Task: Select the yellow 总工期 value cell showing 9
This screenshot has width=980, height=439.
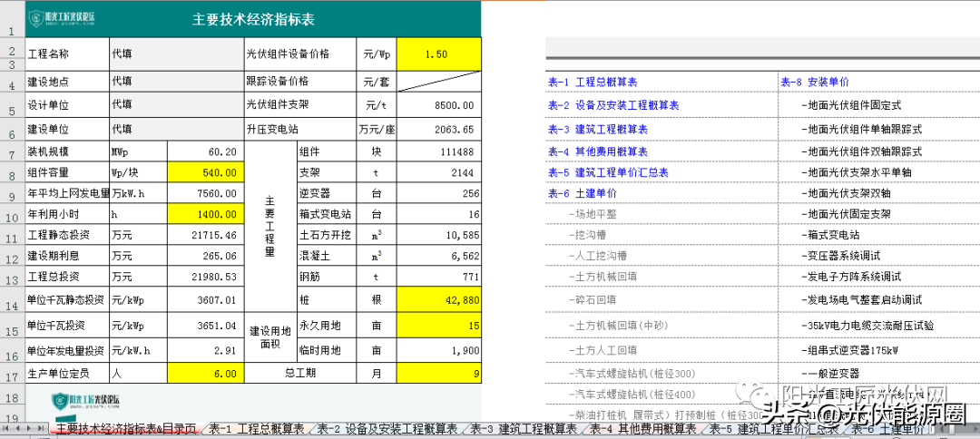Action: 439,374
